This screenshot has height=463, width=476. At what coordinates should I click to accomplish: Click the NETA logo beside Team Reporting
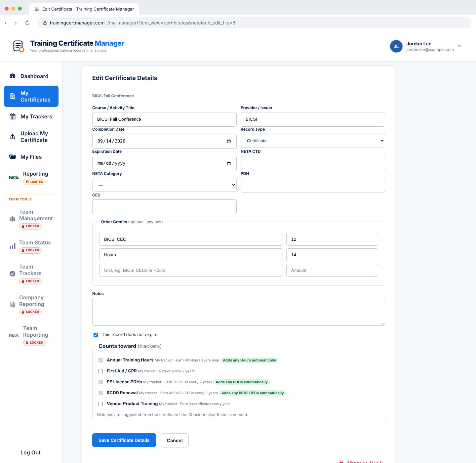coord(14,335)
